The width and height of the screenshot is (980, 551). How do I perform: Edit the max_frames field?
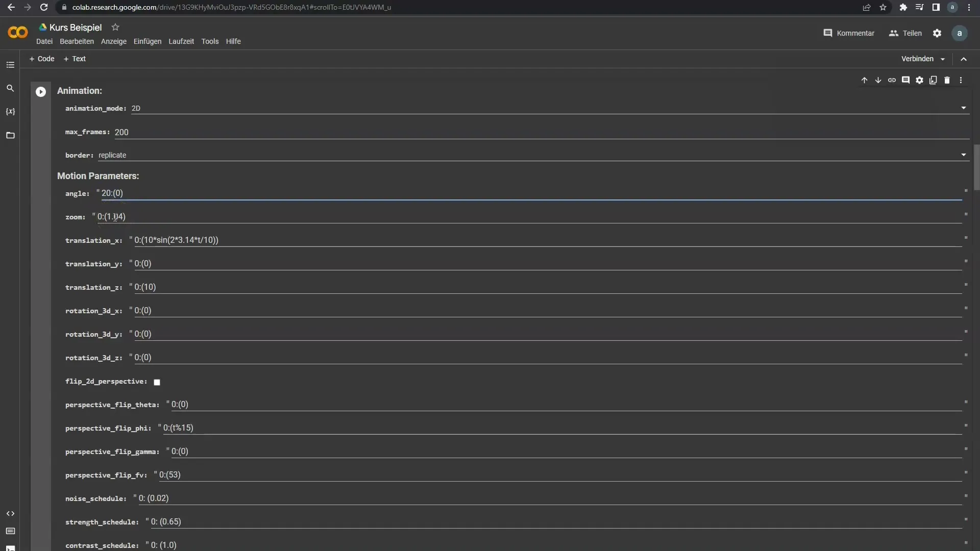(x=542, y=132)
